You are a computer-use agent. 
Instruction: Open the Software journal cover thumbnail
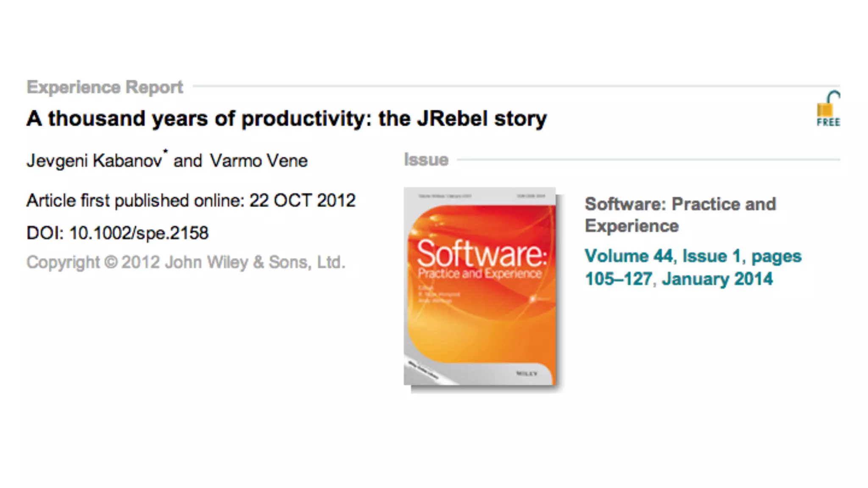tap(480, 286)
